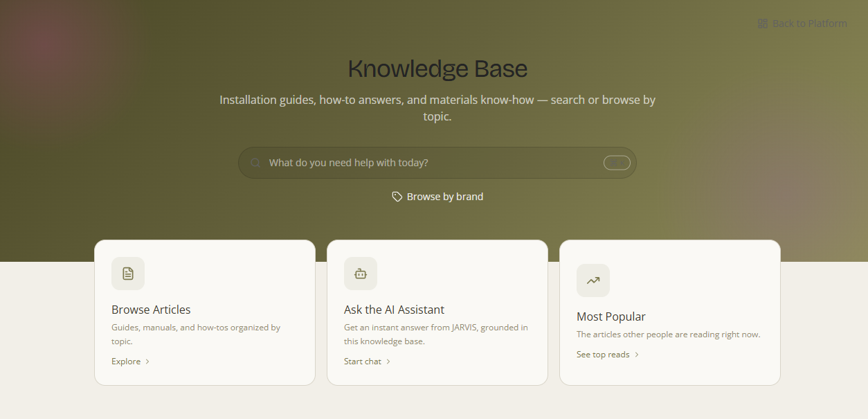
Task: Click the 'Installation guides, how-to answers' subtitle text
Action: 437,108
